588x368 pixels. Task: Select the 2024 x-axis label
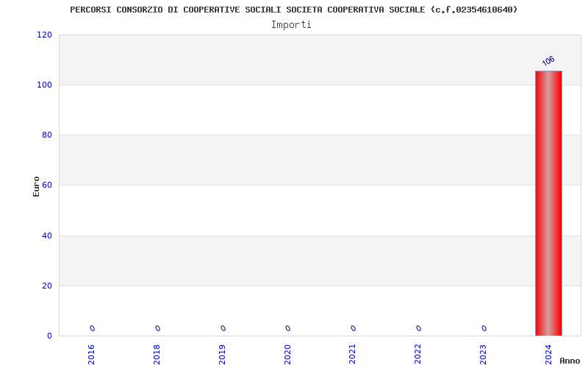pyautogui.click(x=548, y=355)
